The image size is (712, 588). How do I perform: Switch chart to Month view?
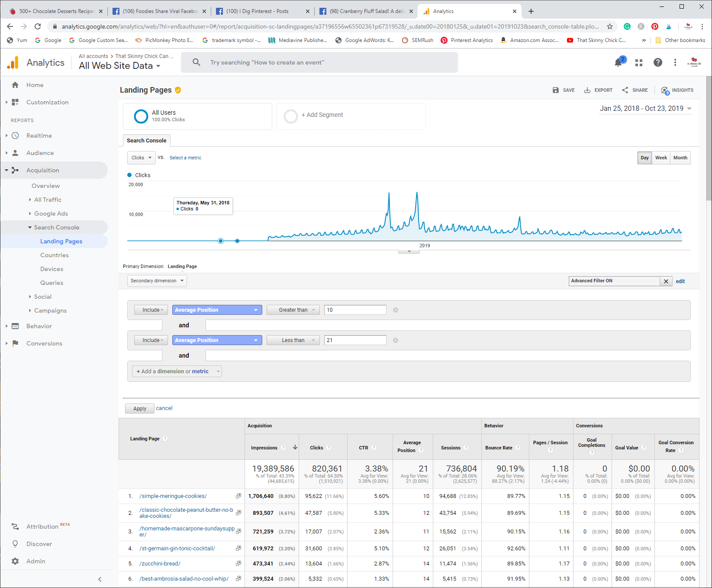pos(680,158)
